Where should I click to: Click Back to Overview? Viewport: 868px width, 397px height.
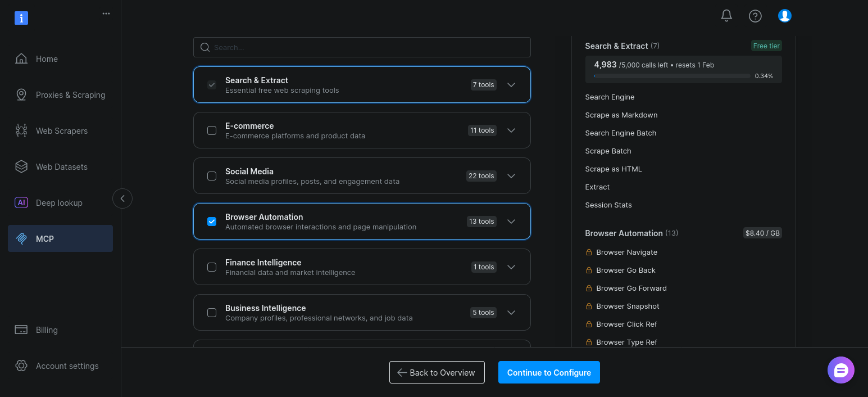[x=437, y=372]
